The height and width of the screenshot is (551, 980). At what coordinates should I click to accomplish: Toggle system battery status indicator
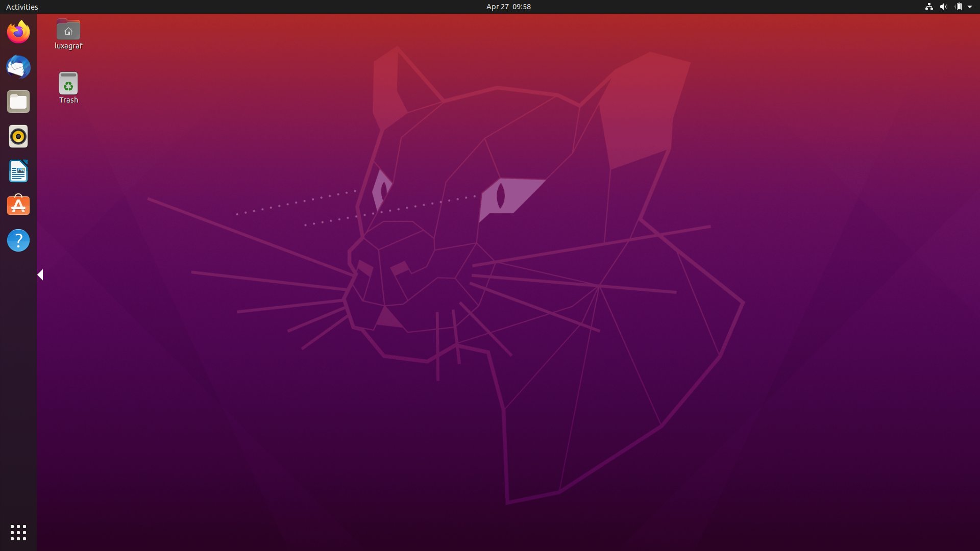click(957, 7)
